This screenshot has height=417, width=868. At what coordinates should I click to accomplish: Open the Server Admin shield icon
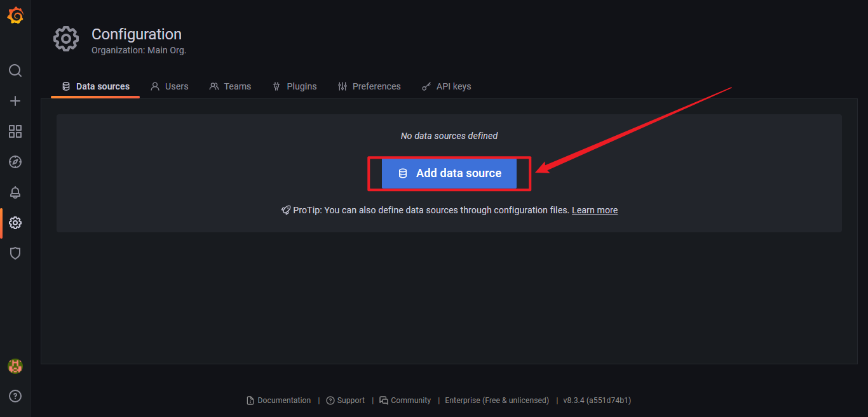(x=15, y=253)
